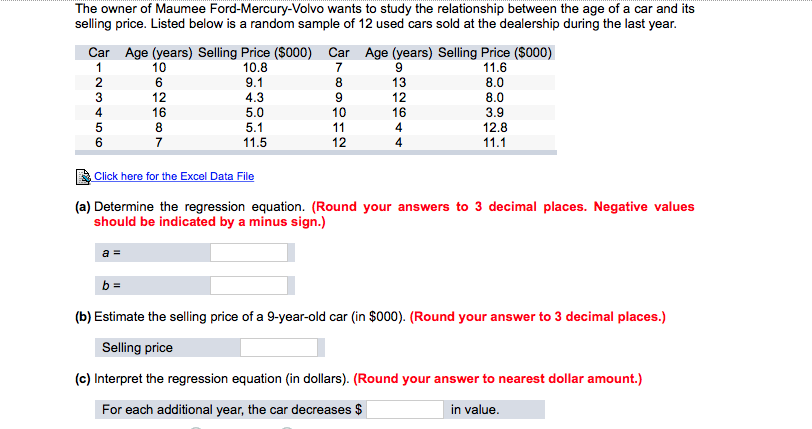The width and height of the screenshot is (812, 429).
Task: Focus the 'b =' answer input box
Action: tap(249, 285)
